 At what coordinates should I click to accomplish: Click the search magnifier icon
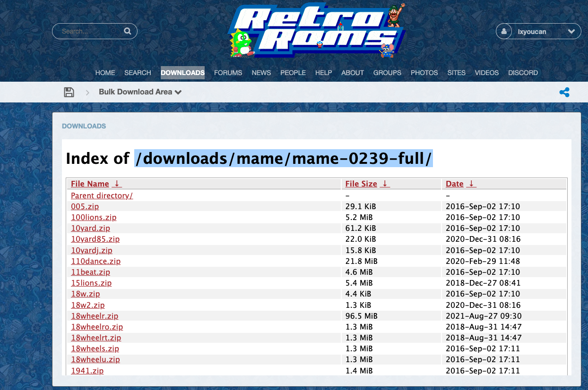pyautogui.click(x=127, y=31)
